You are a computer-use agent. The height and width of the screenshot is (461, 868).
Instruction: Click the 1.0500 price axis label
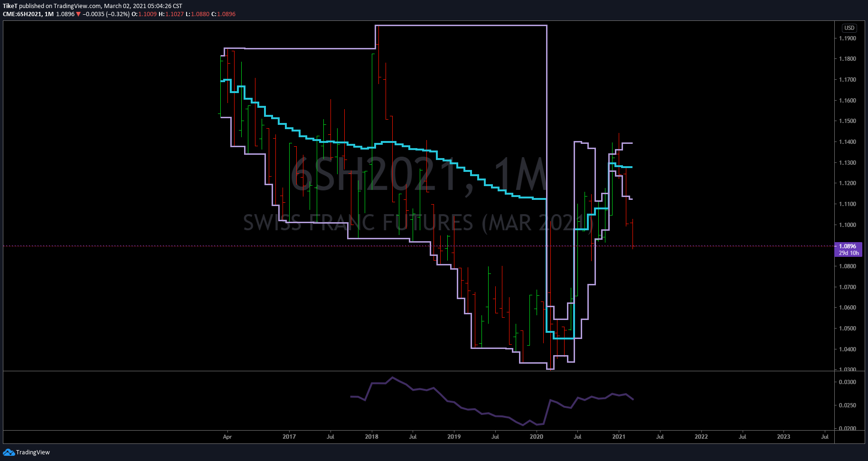click(848, 329)
